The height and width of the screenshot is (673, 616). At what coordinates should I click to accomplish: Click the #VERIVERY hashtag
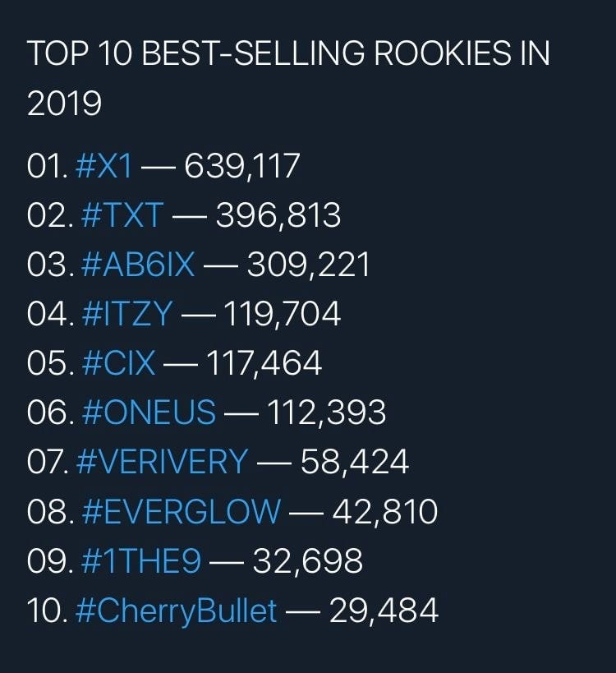point(162,462)
